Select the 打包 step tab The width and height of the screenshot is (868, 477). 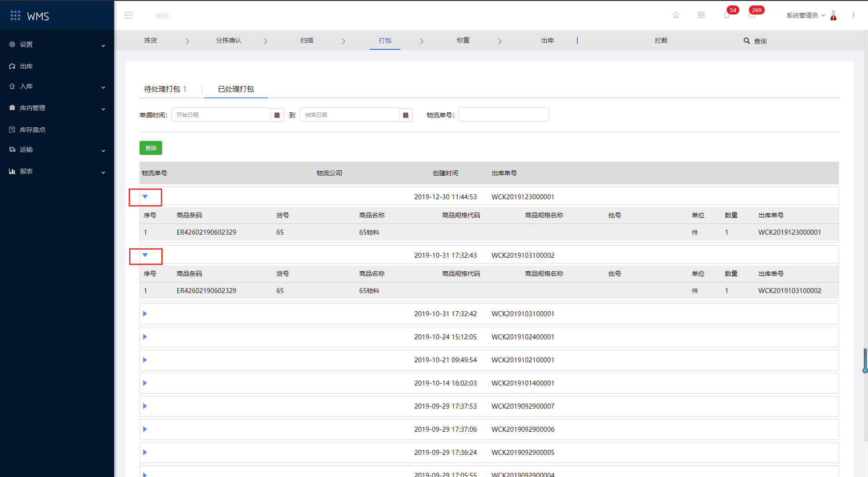[385, 40]
